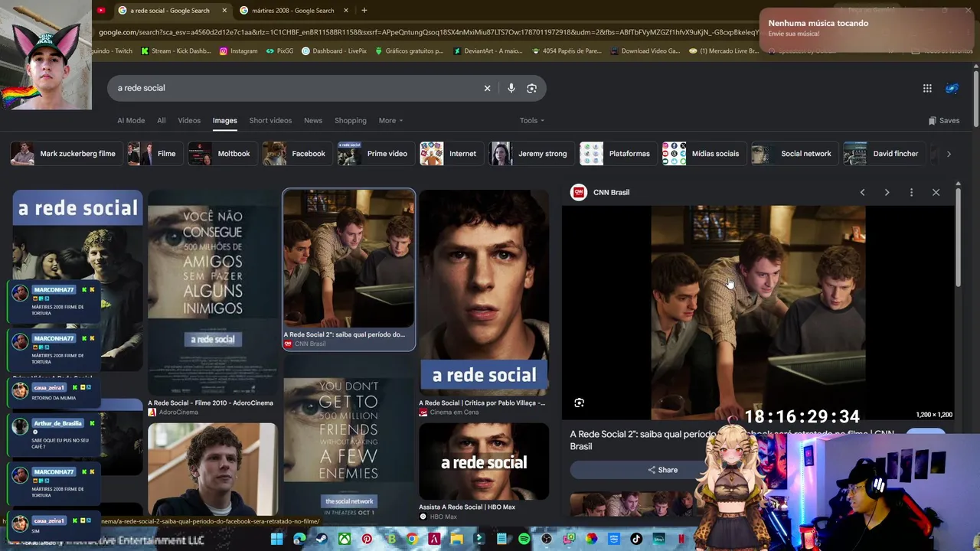Image resolution: width=980 pixels, height=551 pixels.
Task: Open Saves collection
Action: coord(944,120)
